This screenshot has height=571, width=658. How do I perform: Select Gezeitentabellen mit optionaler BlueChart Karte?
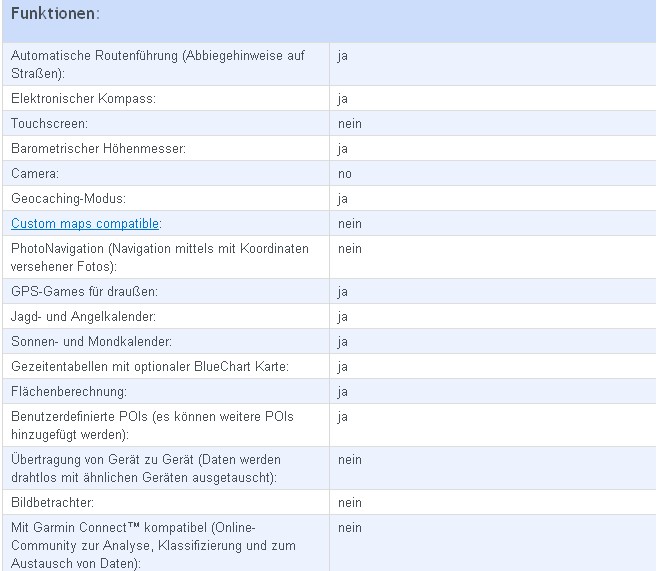(150, 367)
